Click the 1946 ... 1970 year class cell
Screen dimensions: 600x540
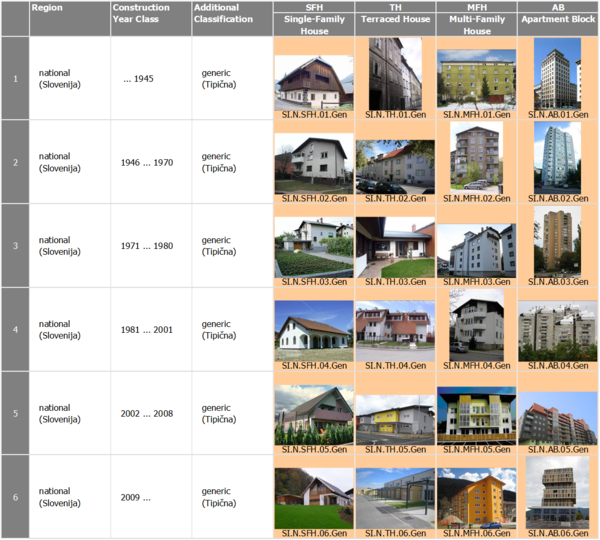(x=150, y=162)
